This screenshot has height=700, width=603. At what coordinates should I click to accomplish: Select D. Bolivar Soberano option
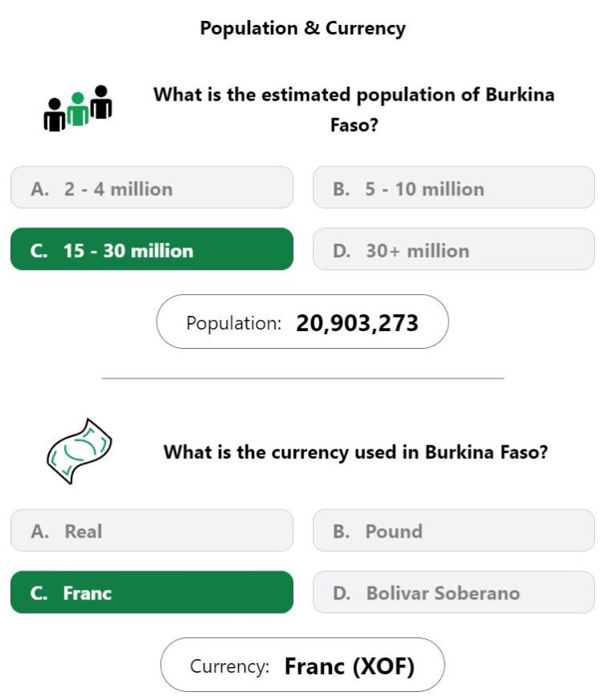453,592
